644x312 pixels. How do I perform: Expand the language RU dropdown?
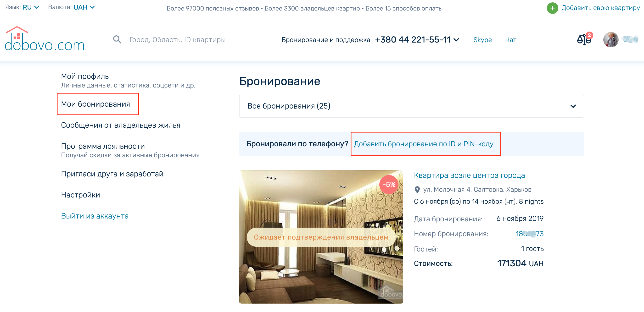pos(31,7)
